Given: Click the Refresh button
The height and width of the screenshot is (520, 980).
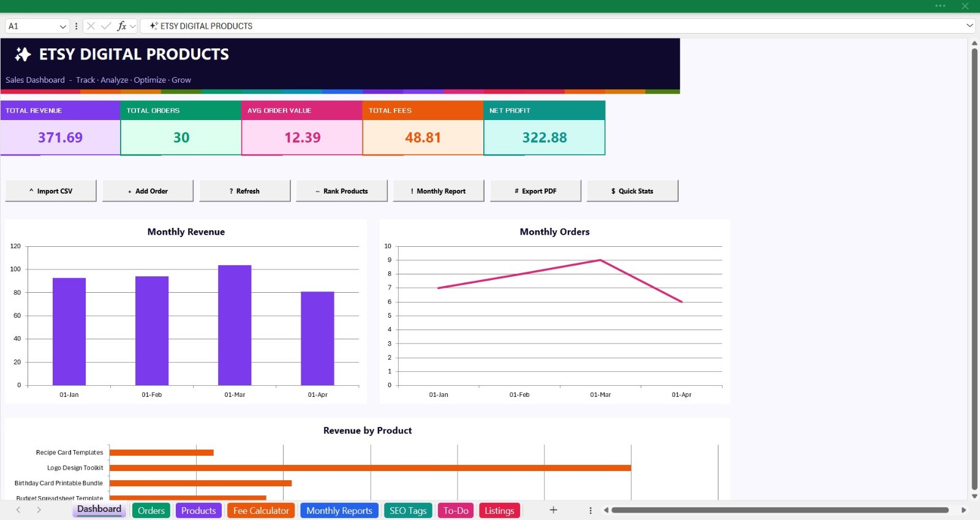Looking at the screenshot, I should [244, 191].
